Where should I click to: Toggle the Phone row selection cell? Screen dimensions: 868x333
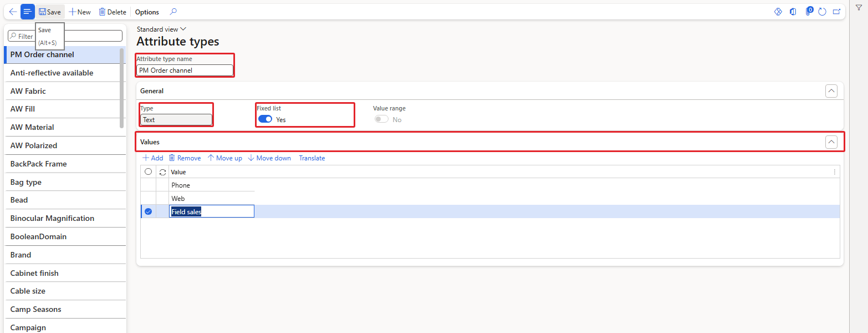coord(148,185)
